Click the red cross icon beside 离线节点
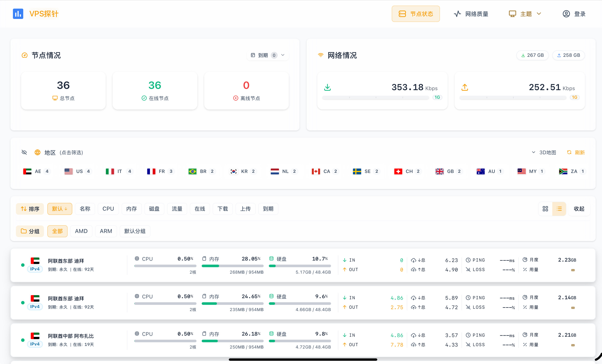The image size is (602, 364). pyautogui.click(x=235, y=98)
